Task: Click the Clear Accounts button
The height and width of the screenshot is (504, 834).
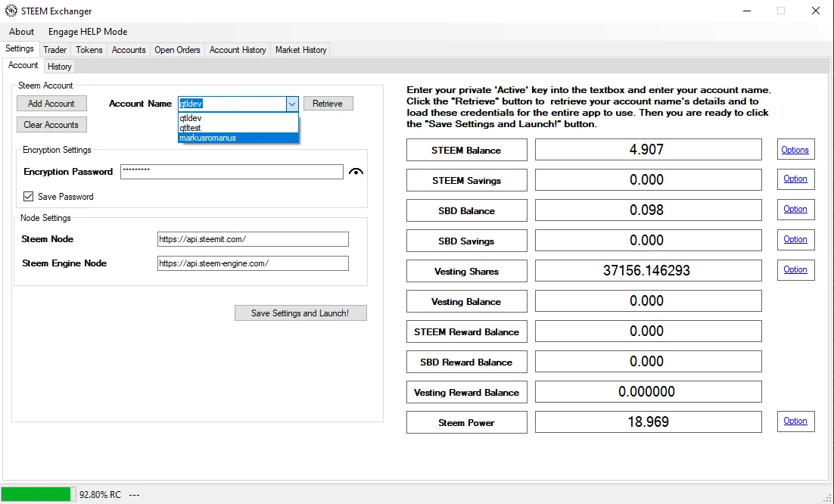Action: [x=51, y=124]
